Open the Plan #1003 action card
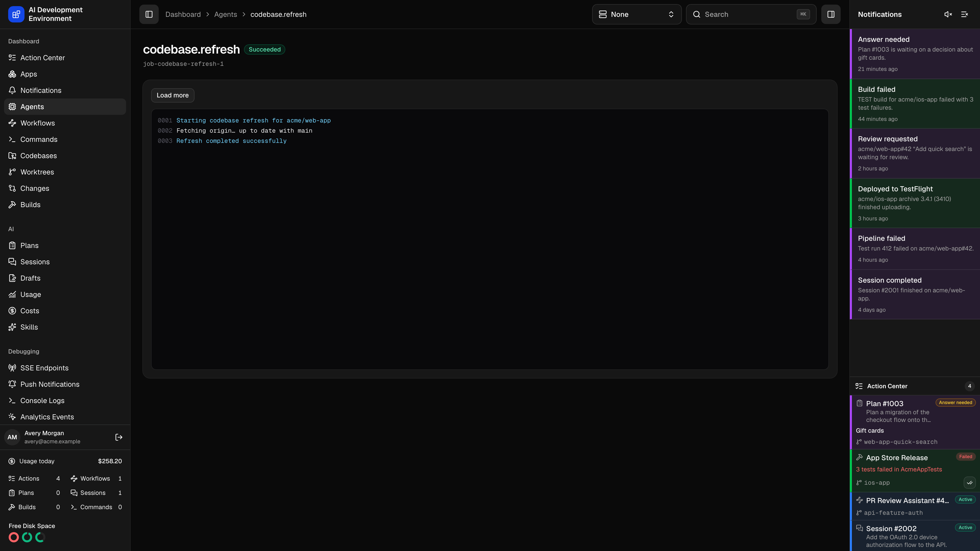The height and width of the screenshot is (551, 980). pyautogui.click(x=915, y=422)
